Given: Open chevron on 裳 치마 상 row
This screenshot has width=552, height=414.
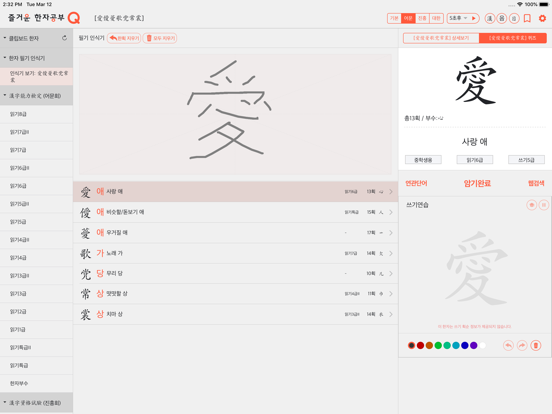Looking at the screenshot, I should coord(391,314).
